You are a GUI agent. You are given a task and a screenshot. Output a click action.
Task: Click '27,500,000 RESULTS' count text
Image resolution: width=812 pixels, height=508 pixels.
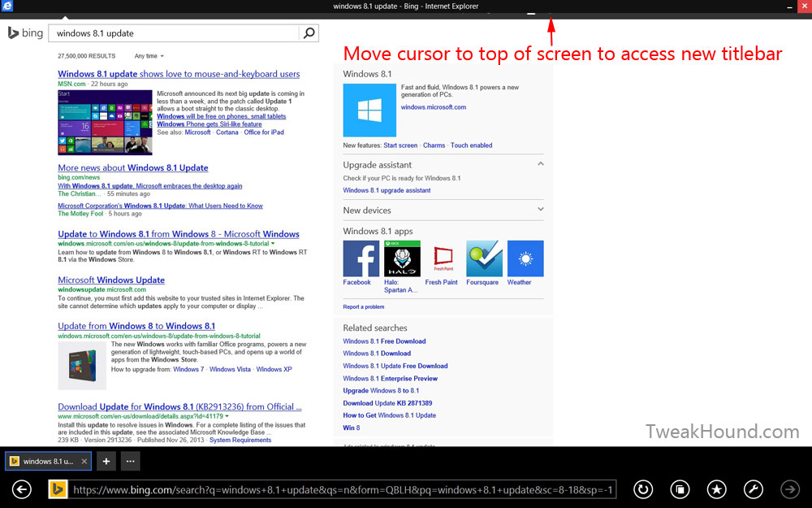pos(87,56)
